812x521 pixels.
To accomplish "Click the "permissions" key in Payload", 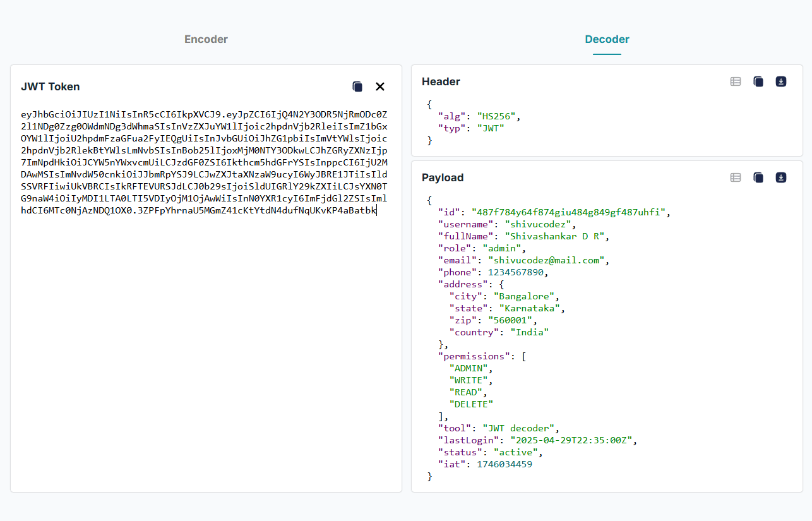I will pyautogui.click(x=474, y=356).
